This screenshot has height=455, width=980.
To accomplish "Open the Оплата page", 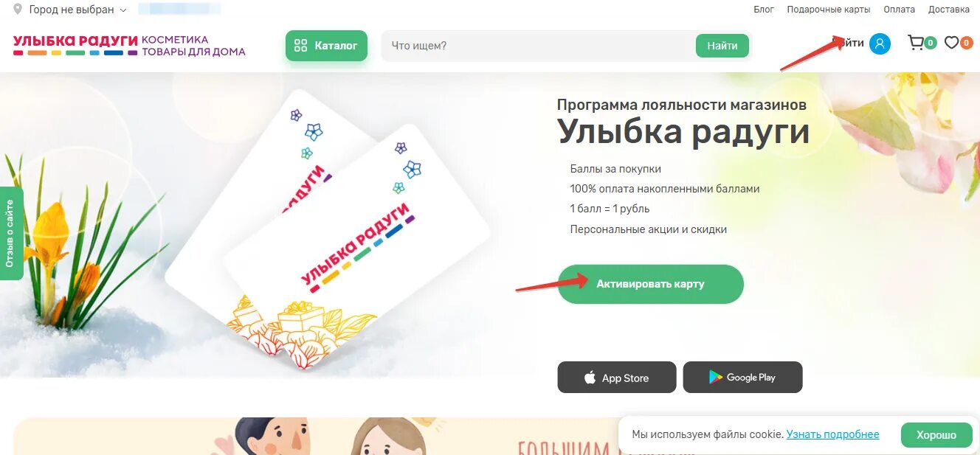I will point(899,10).
